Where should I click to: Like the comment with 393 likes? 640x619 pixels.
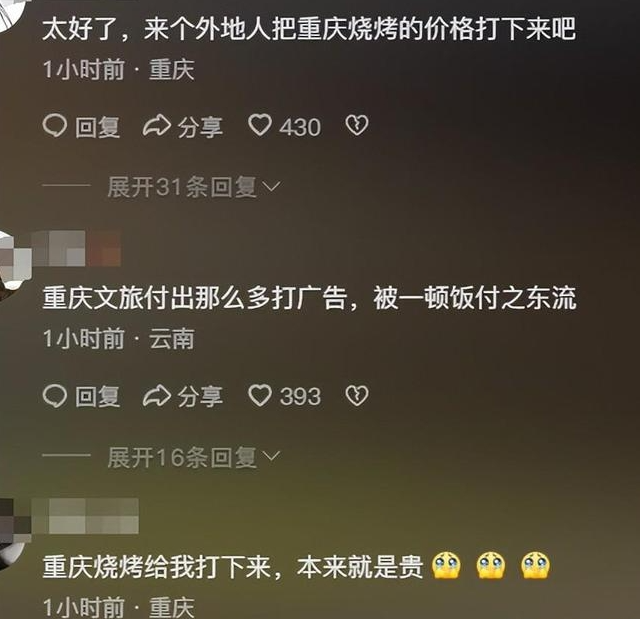260,395
